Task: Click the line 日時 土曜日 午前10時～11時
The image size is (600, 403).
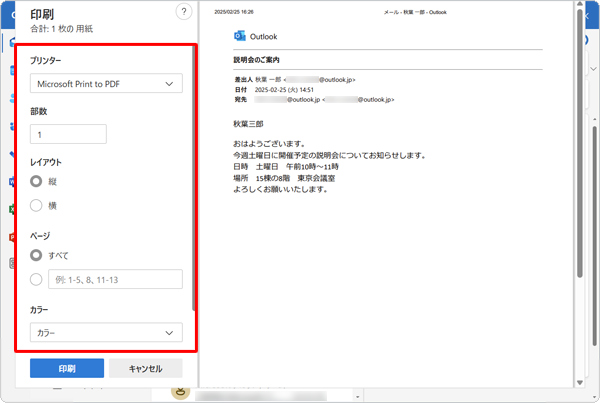Action: click(286, 166)
